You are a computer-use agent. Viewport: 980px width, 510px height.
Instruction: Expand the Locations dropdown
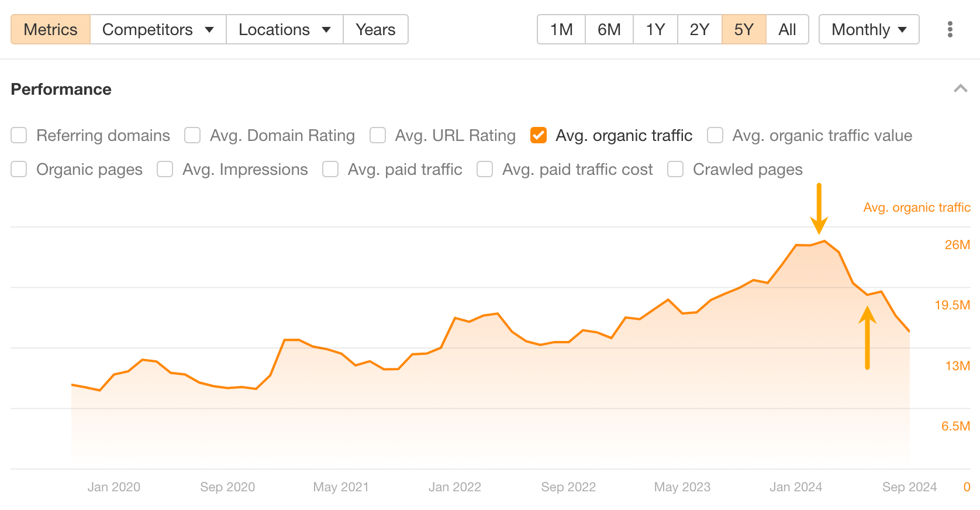284,29
